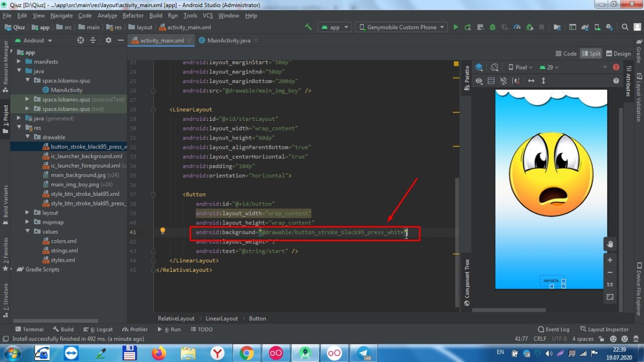The height and width of the screenshot is (362, 644).
Task: Click the Orientation for Preview icon
Action: 495,67
